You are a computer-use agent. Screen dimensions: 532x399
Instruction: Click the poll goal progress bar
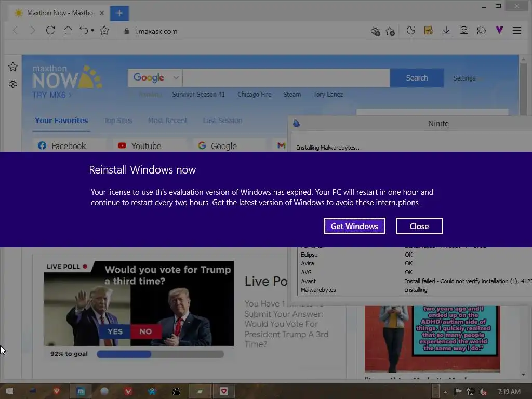[160, 354]
